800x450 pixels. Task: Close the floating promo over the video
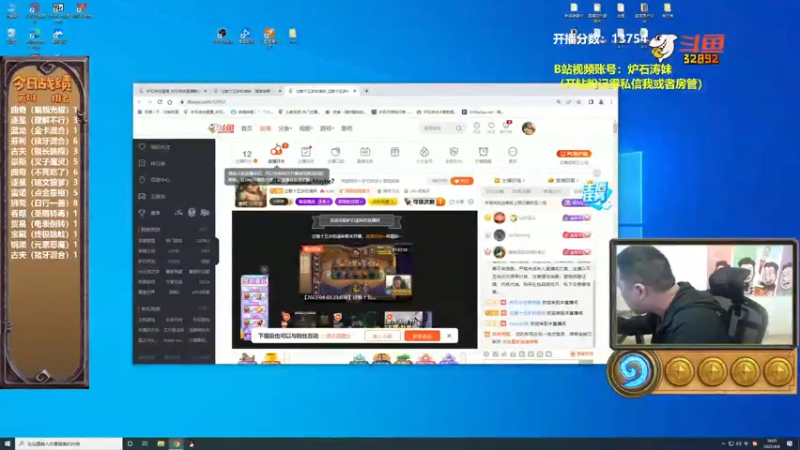coord(264,269)
